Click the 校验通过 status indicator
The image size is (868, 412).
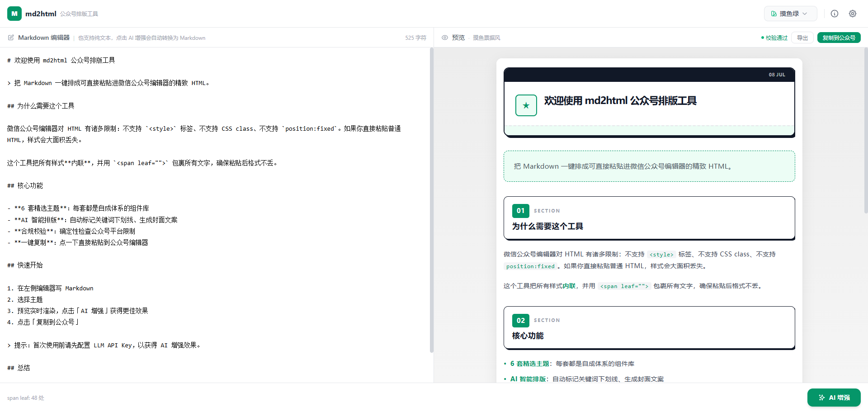(774, 38)
